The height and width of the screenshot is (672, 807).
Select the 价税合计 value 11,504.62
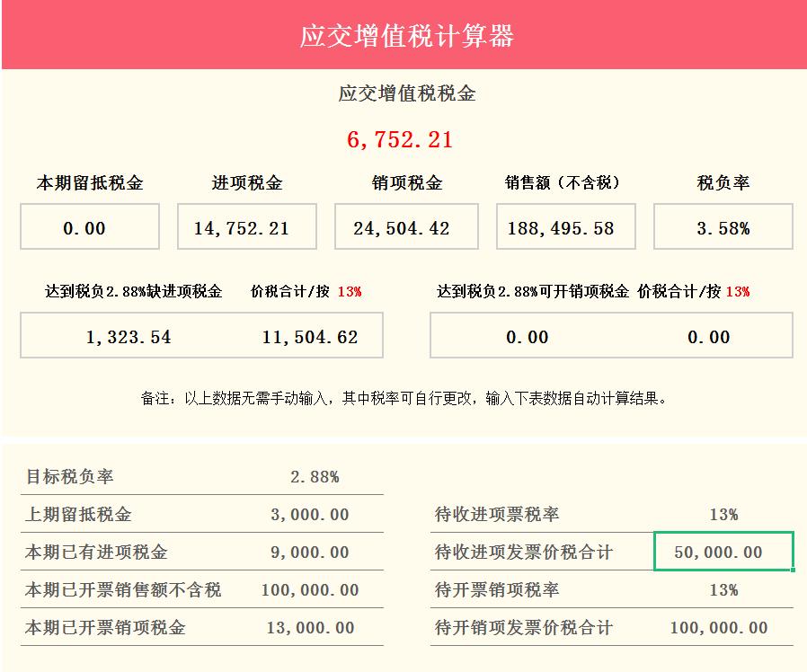tap(310, 337)
